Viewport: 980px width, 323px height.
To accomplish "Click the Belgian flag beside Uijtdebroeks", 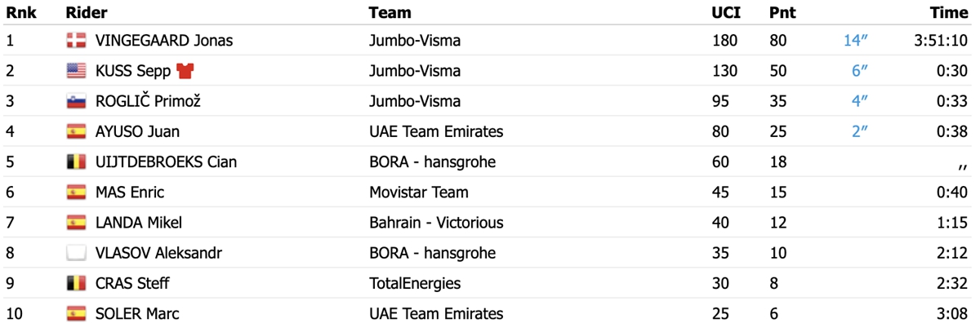I will 76,161.
